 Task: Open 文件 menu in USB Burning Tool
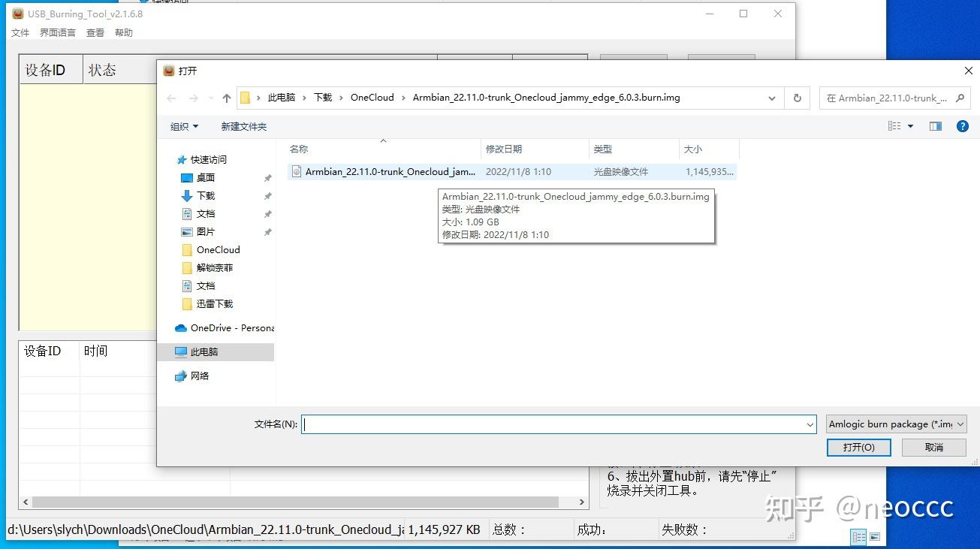[20, 33]
